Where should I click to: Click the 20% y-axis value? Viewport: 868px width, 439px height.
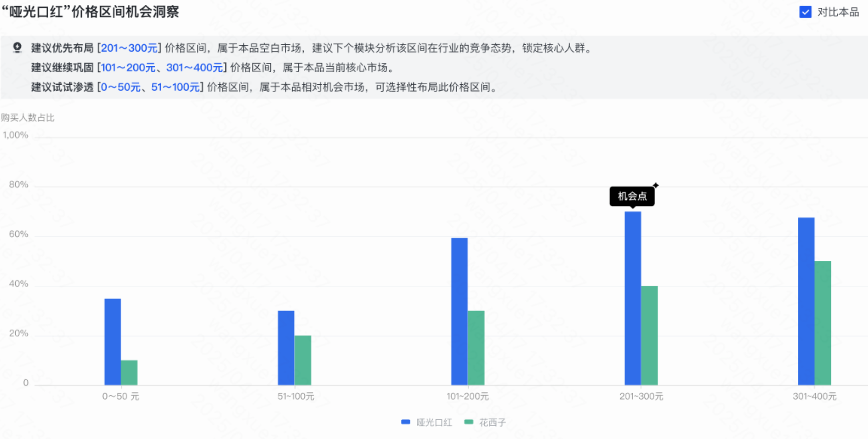(x=18, y=333)
